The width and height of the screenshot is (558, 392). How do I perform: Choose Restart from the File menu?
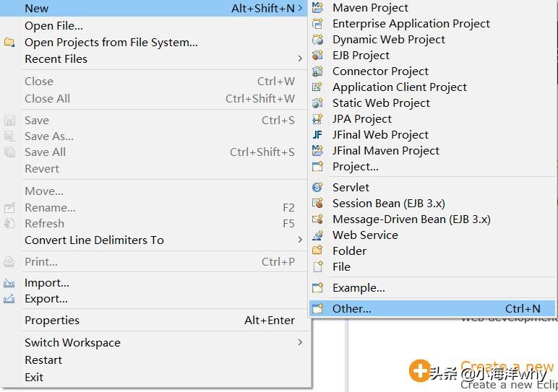(154, 360)
